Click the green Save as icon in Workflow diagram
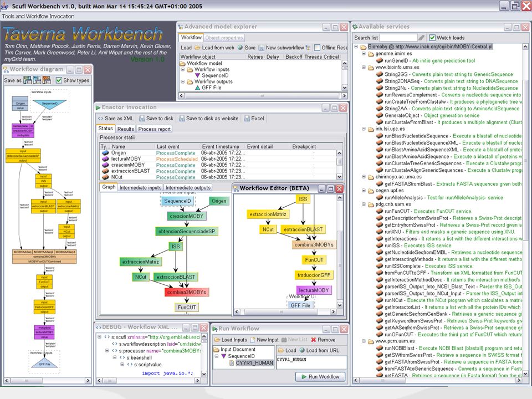The height and width of the screenshot is (399, 532). 28,80
